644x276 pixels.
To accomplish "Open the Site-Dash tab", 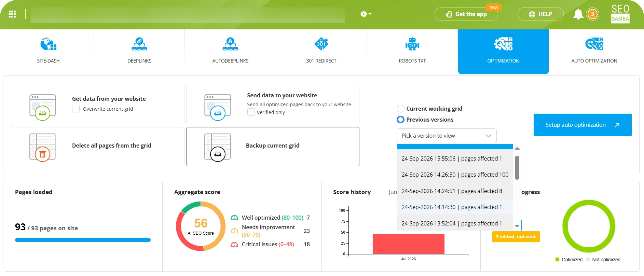I will pyautogui.click(x=48, y=51).
